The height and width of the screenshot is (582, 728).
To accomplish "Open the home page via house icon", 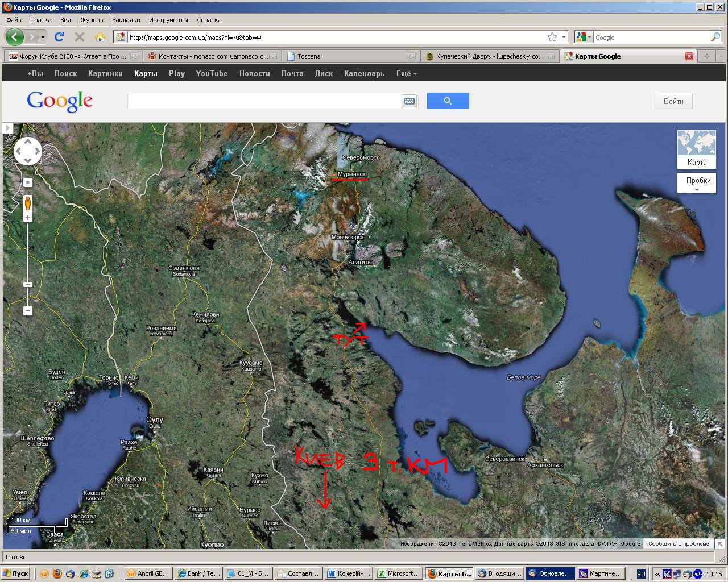I will tap(100, 37).
